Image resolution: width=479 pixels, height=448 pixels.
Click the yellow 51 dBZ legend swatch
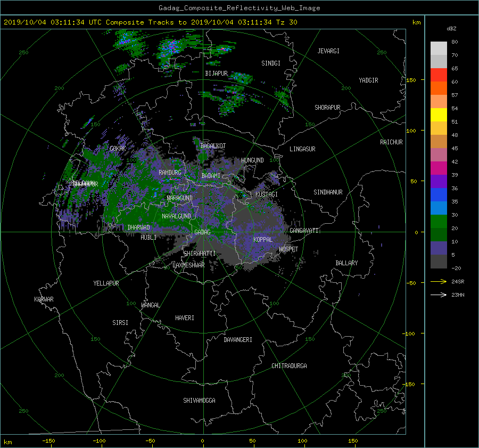(x=439, y=115)
